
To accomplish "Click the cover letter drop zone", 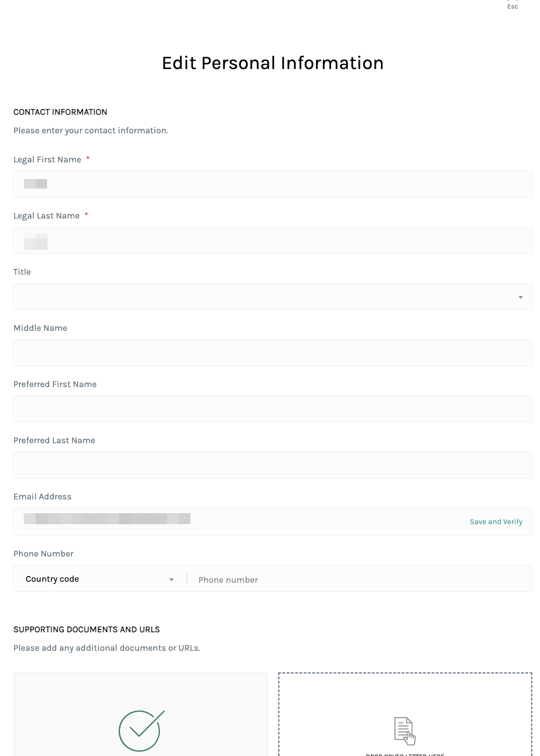I will [404, 713].
